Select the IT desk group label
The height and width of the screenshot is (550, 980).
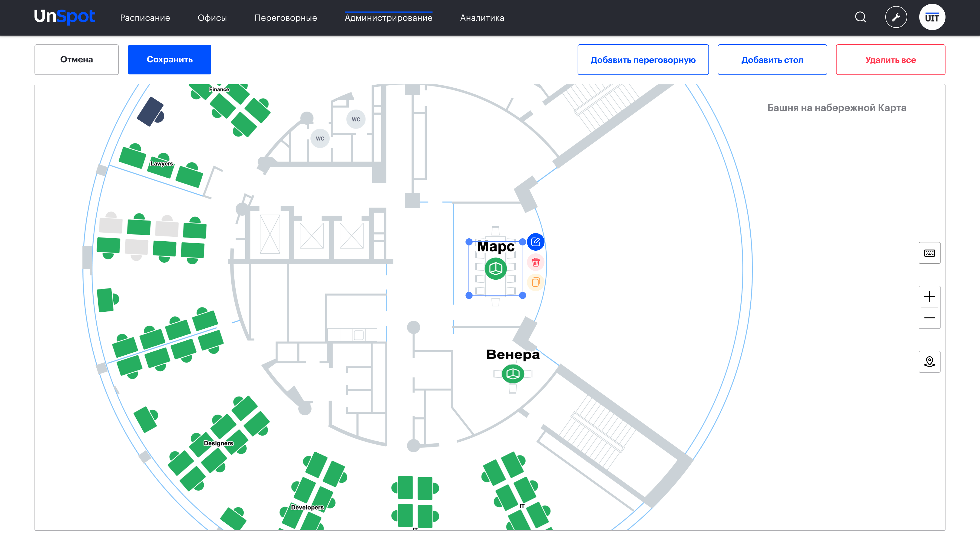click(x=522, y=506)
